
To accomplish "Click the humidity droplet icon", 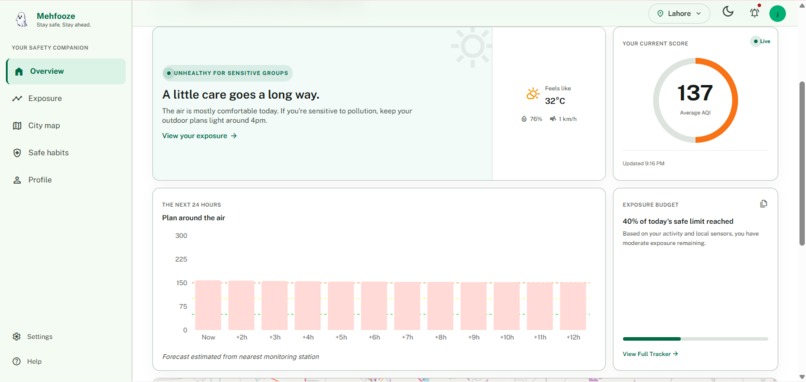I will [524, 119].
